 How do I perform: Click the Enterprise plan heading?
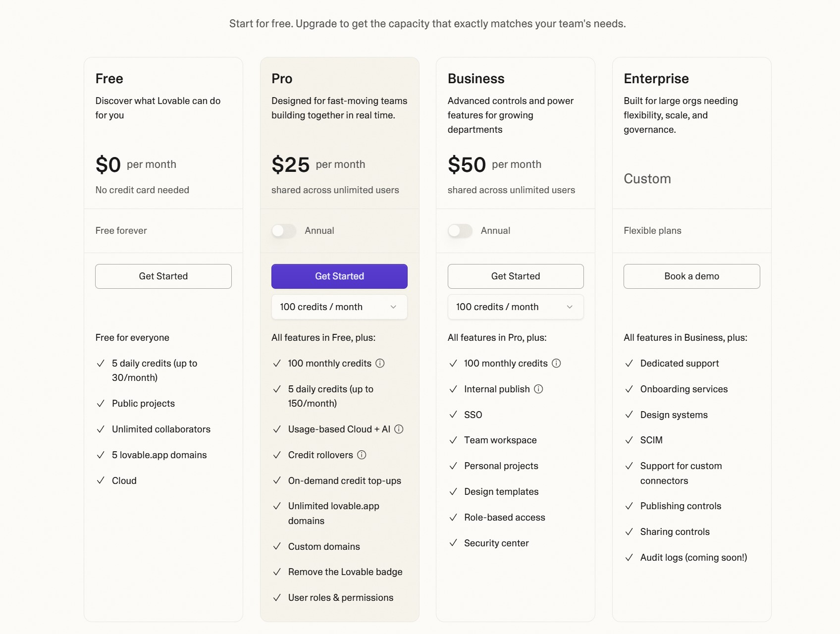pos(656,79)
